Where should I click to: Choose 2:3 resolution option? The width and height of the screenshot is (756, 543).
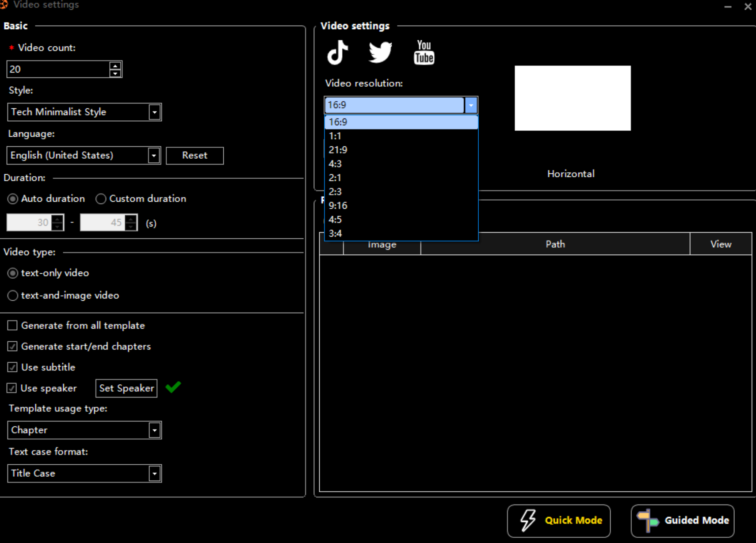click(x=401, y=192)
